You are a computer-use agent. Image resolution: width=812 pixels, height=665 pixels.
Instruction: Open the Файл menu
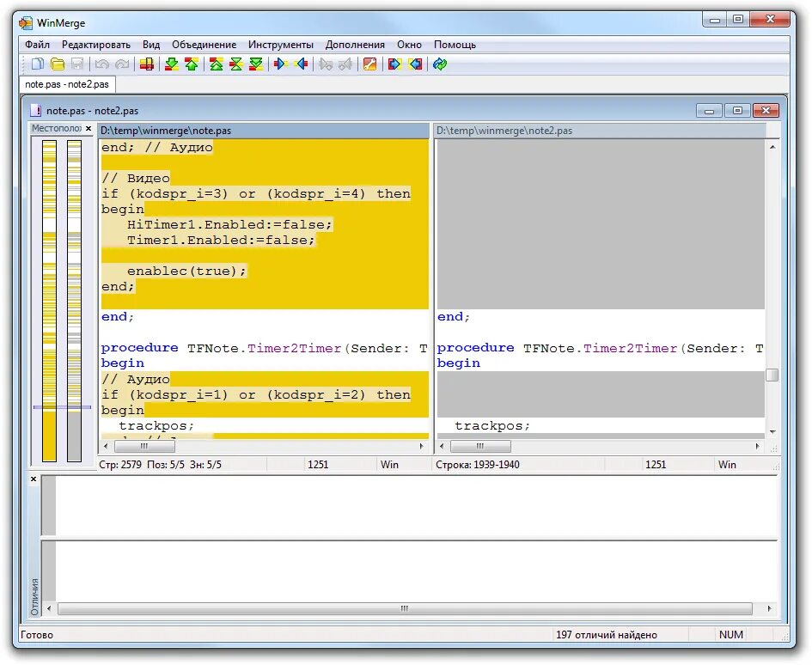coord(37,45)
